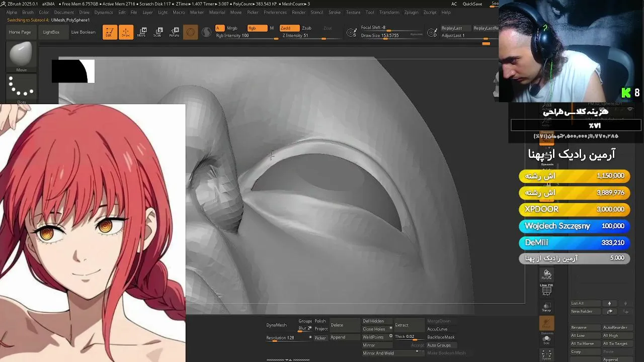Toggle Live Boolean rendering
The image size is (644, 362).
point(83,32)
